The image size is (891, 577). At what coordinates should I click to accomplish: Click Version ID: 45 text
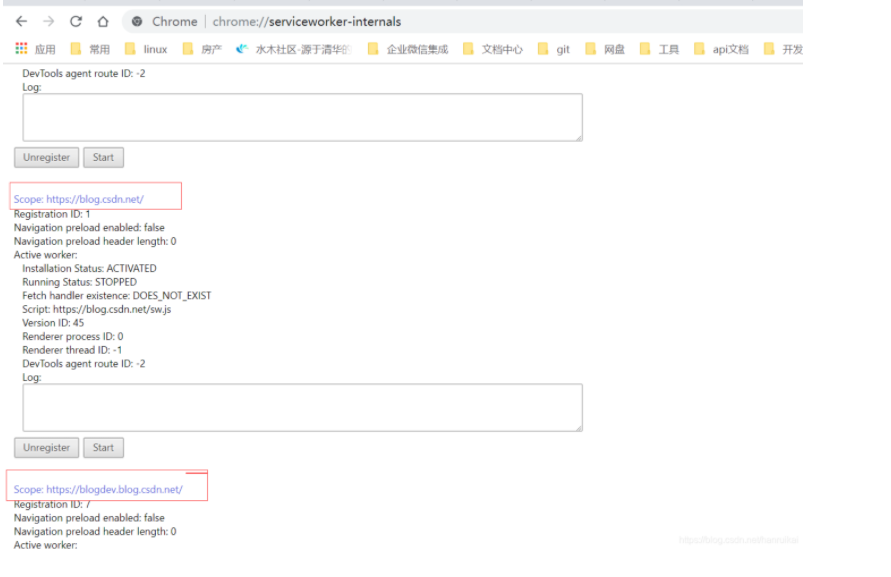pos(53,323)
